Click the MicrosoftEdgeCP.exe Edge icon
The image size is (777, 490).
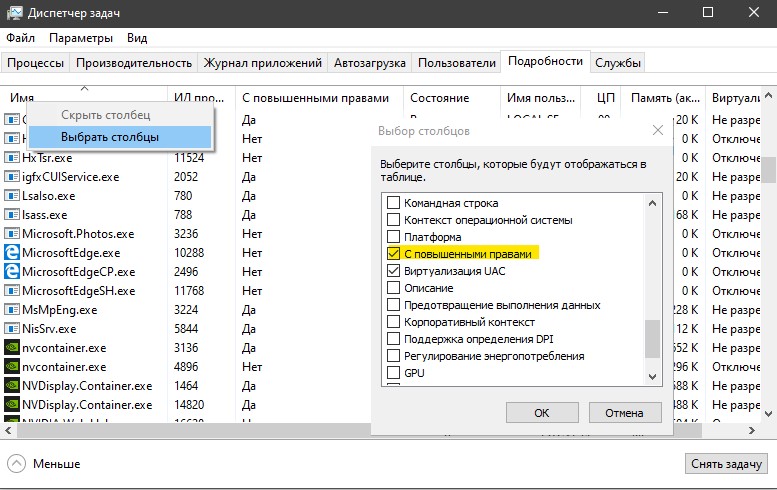point(11,272)
